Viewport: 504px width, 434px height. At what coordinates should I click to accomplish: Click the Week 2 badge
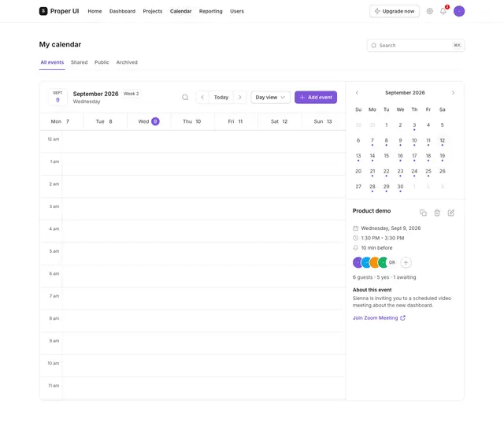click(x=132, y=94)
